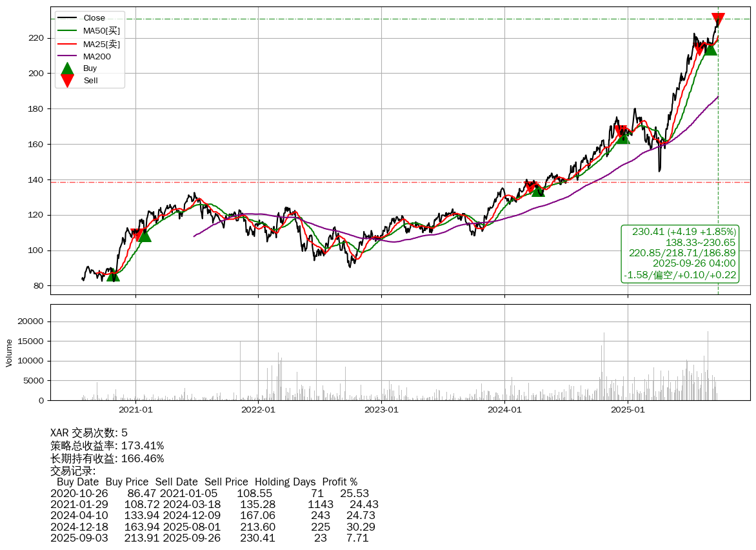
Task: Click the black Close line legend entry
Action: [x=90, y=18]
